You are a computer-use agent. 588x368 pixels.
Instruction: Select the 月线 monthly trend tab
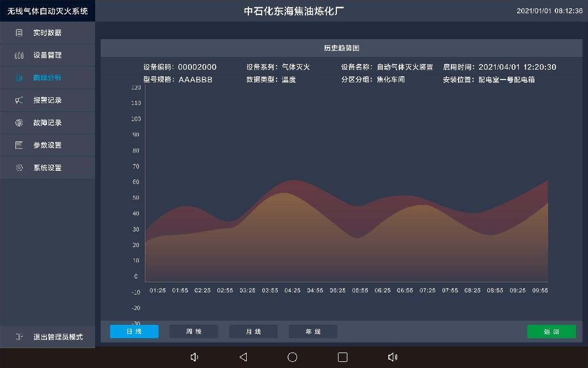click(253, 332)
